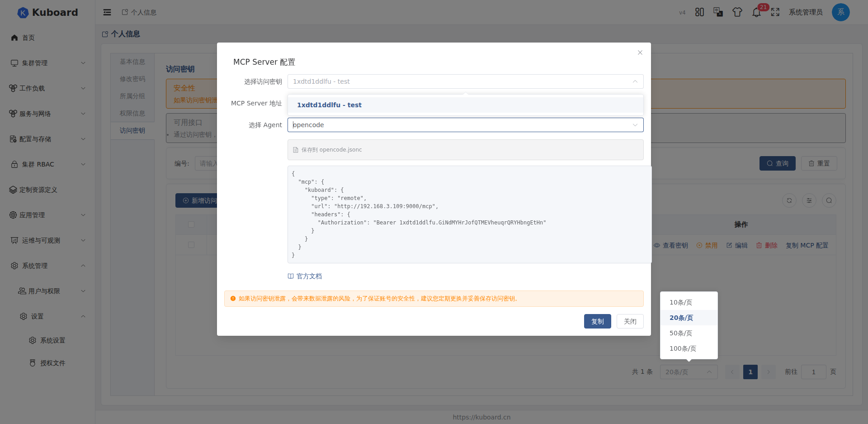Click 查看密钥 in the table row

671,245
